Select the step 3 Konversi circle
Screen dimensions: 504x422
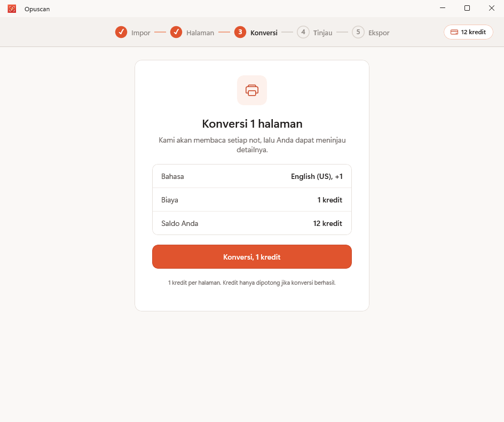click(x=240, y=32)
